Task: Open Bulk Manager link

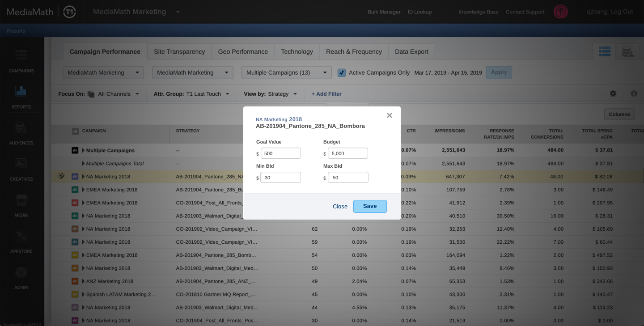Action: (384, 12)
